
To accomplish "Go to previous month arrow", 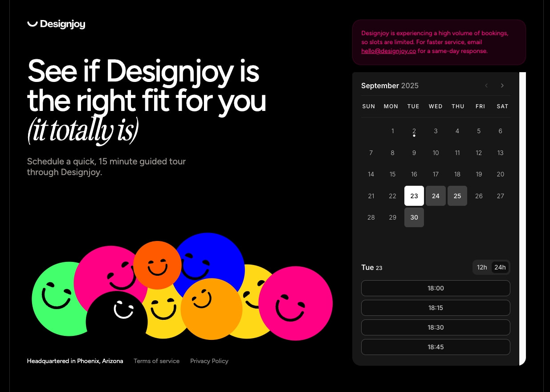I will (486, 86).
